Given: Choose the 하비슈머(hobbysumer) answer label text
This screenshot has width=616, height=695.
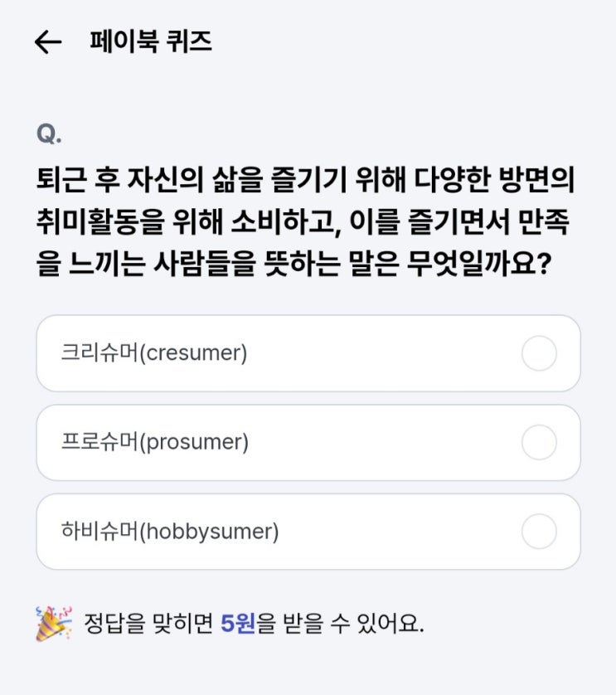Looking at the screenshot, I should pos(170,532).
